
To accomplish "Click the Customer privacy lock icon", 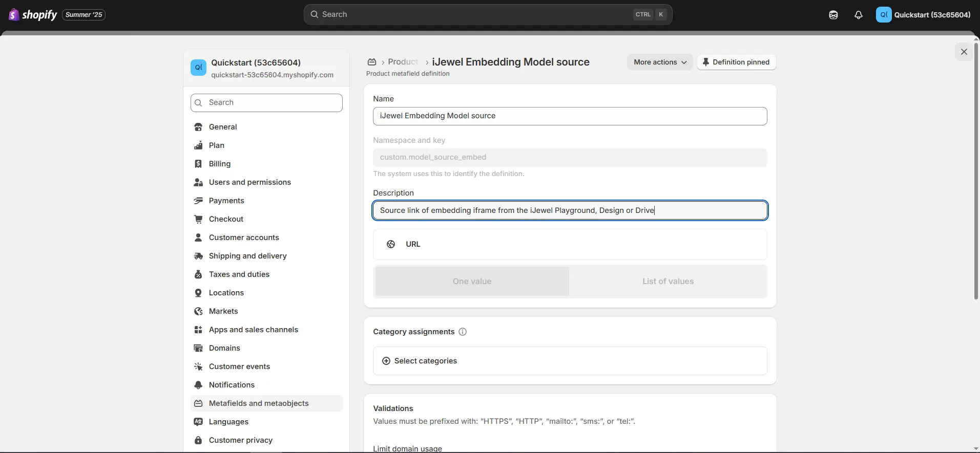I will pyautogui.click(x=198, y=440).
